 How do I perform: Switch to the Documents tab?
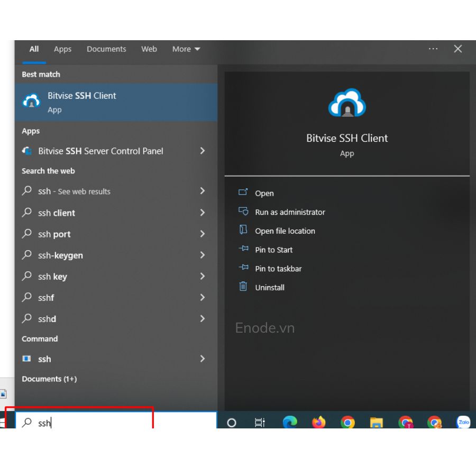click(106, 49)
